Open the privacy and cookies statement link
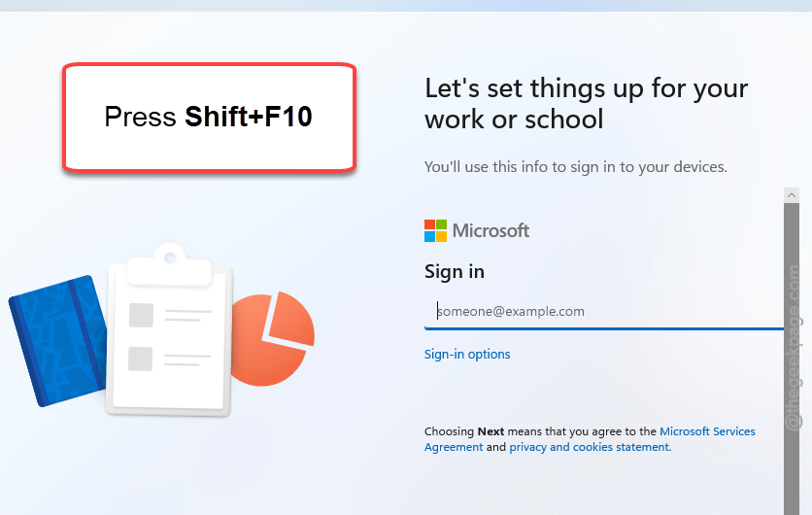 pos(590,447)
